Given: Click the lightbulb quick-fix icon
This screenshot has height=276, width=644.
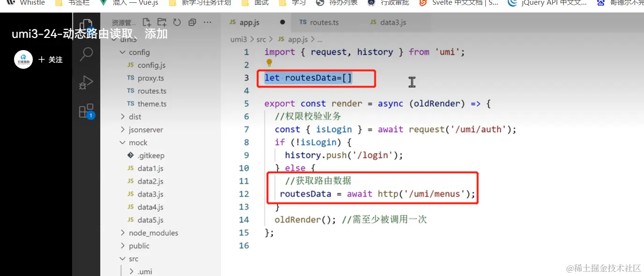Looking at the screenshot, I should point(269,62).
